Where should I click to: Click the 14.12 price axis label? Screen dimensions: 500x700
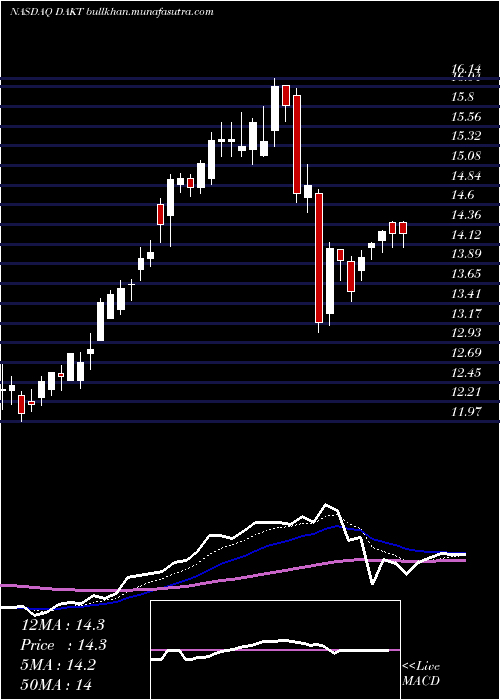tap(466, 234)
